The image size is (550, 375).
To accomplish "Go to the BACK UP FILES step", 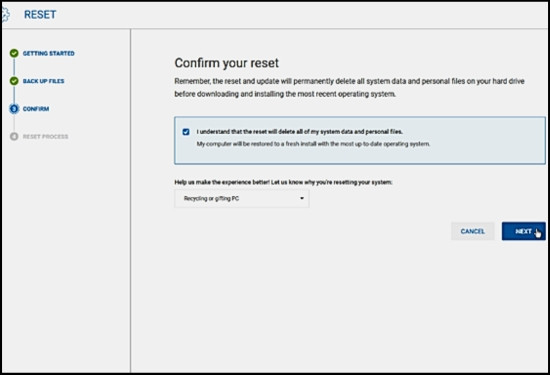I will 43,81.
